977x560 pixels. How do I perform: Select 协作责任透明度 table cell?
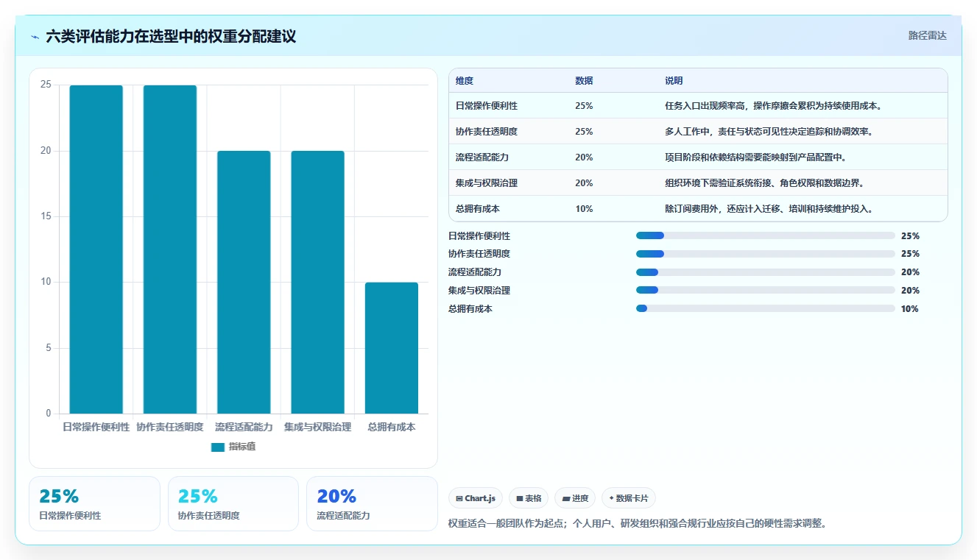(x=487, y=132)
